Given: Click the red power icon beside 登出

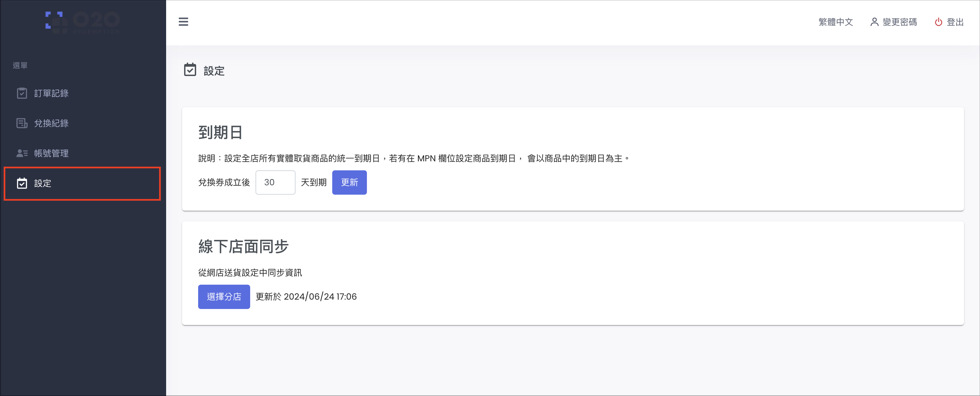Looking at the screenshot, I should (x=938, y=22).
